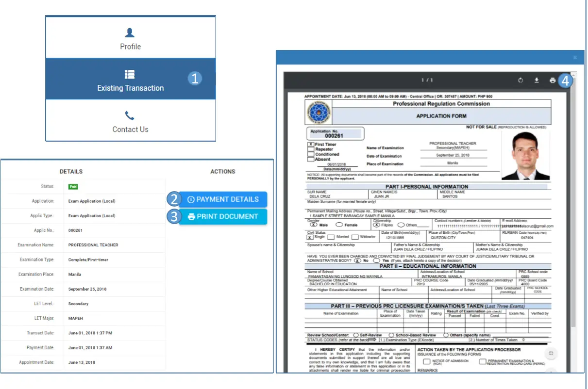
Task: Select the Others citizenship option
Action: [x=401, y=225]
